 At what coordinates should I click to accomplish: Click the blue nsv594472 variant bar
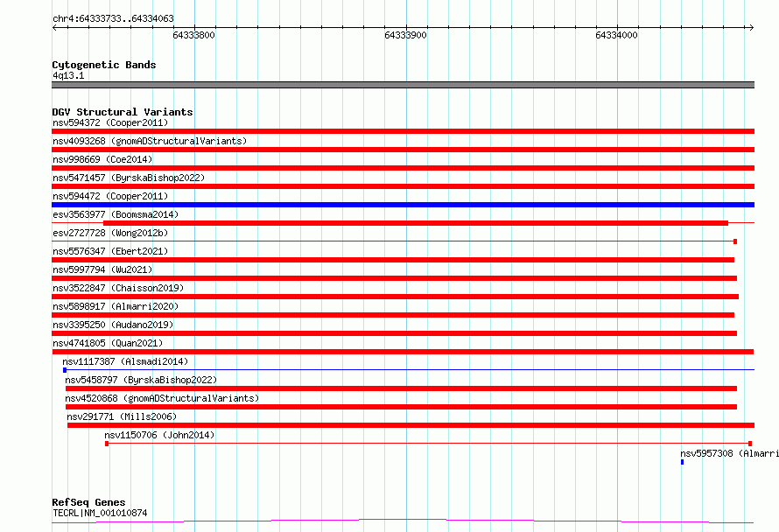pyautogui.click(x=403, y=205)
